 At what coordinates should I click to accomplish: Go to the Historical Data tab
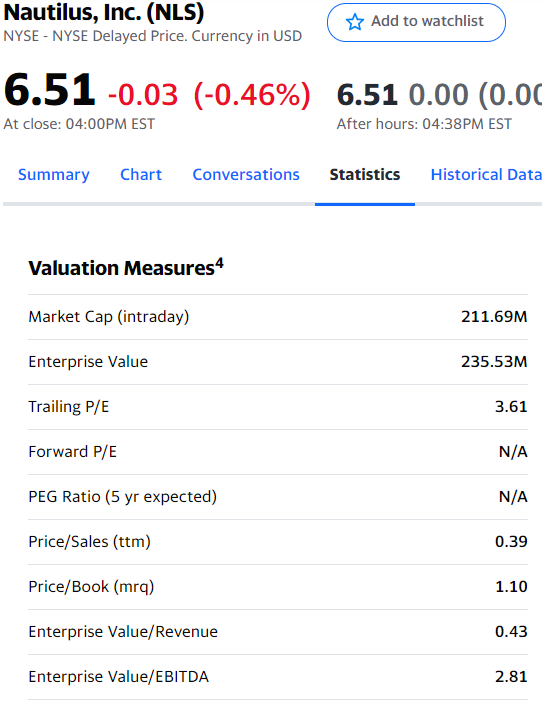[486, 174]
